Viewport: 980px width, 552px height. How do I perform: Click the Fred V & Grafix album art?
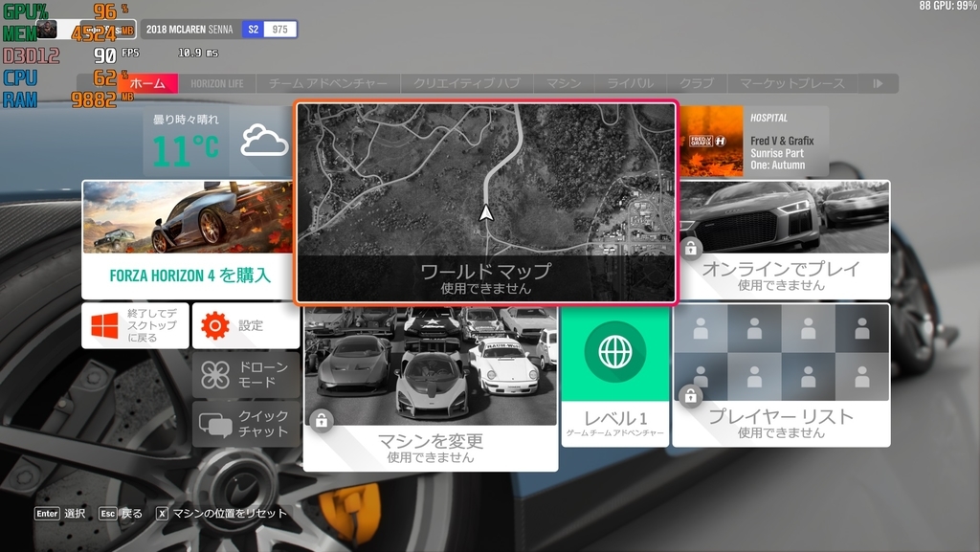click(711, 142)
